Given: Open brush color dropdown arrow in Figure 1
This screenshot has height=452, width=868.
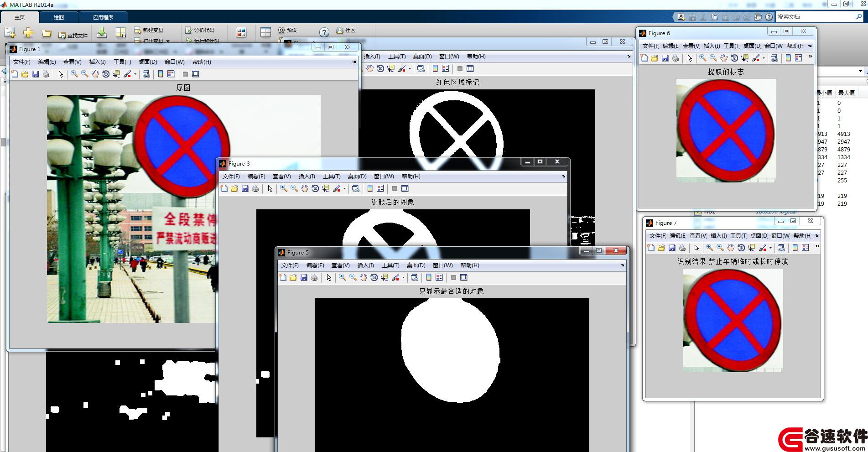Looking at the screenshot, I should (135, 74).
